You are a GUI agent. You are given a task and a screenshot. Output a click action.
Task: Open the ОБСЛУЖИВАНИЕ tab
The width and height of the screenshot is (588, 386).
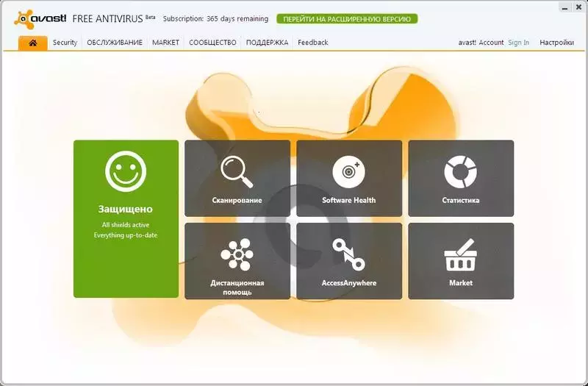coord(115,43)
